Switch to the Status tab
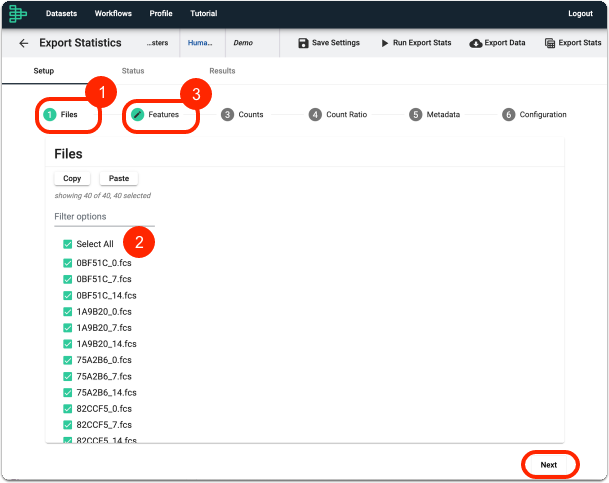This screenshot has height=483, width=609. coord(133,71)
